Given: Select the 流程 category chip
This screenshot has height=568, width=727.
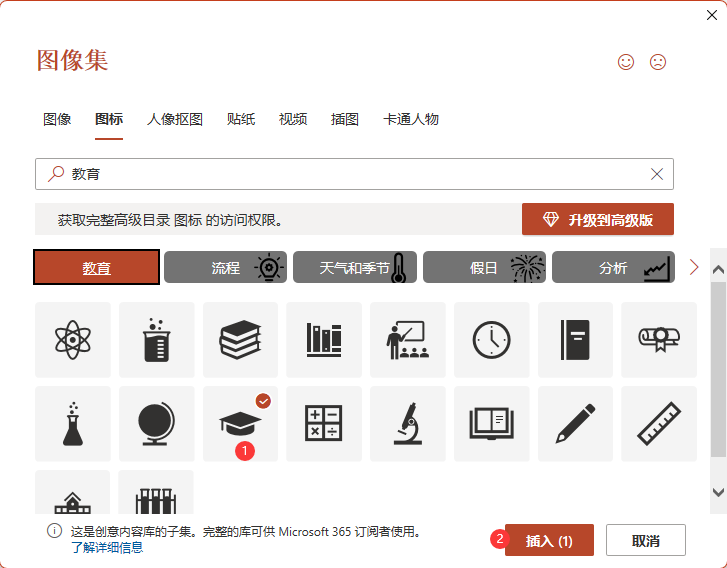Looking at the screenshot, I should coord(225,267).
